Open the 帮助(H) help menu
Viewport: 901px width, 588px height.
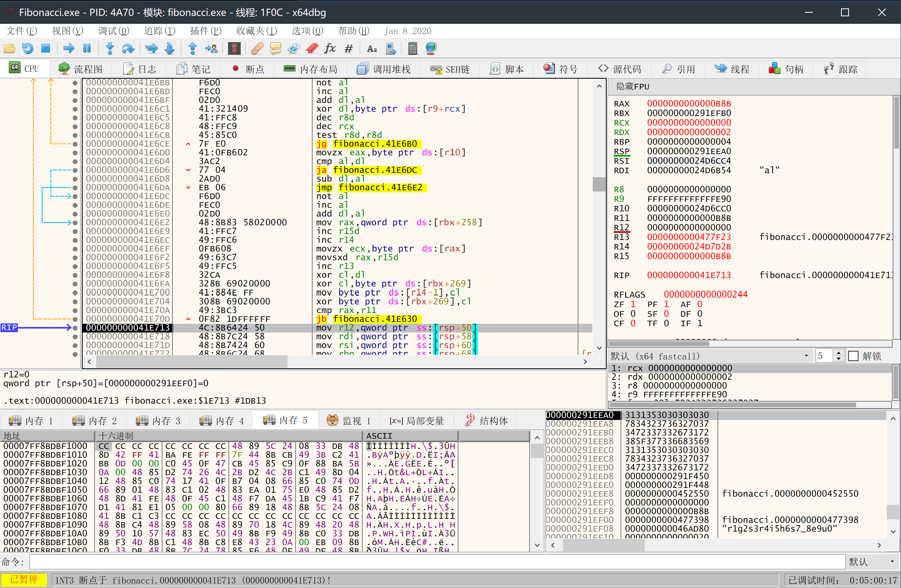click(354, 31)
